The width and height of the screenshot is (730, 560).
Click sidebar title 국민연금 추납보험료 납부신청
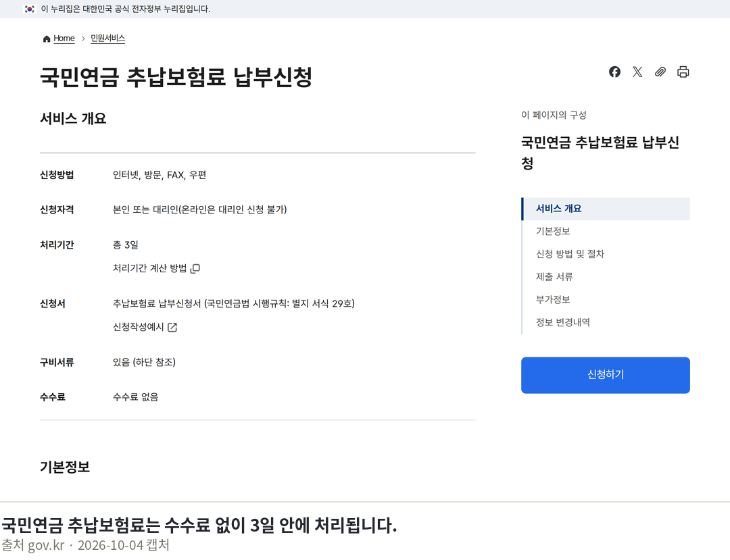(x=600, y=153)
